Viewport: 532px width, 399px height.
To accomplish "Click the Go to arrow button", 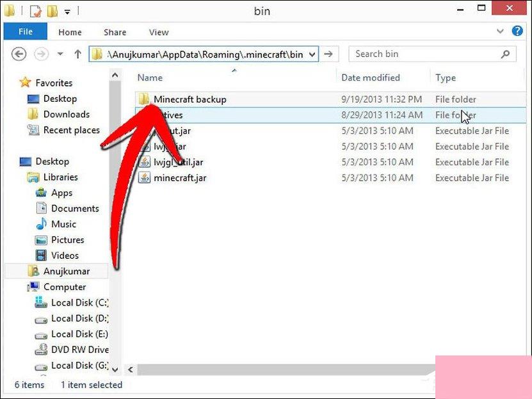I will coord(328,54).
